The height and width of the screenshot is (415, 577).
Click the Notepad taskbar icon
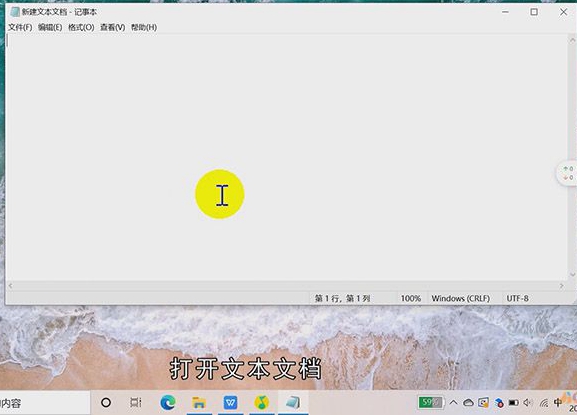293,402
